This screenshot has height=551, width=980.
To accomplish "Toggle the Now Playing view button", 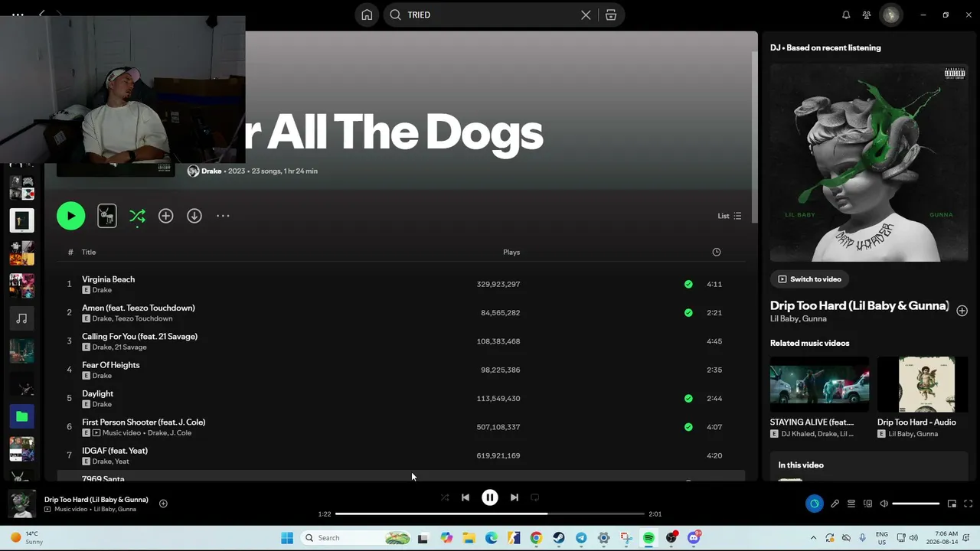I will click(814, 504).
